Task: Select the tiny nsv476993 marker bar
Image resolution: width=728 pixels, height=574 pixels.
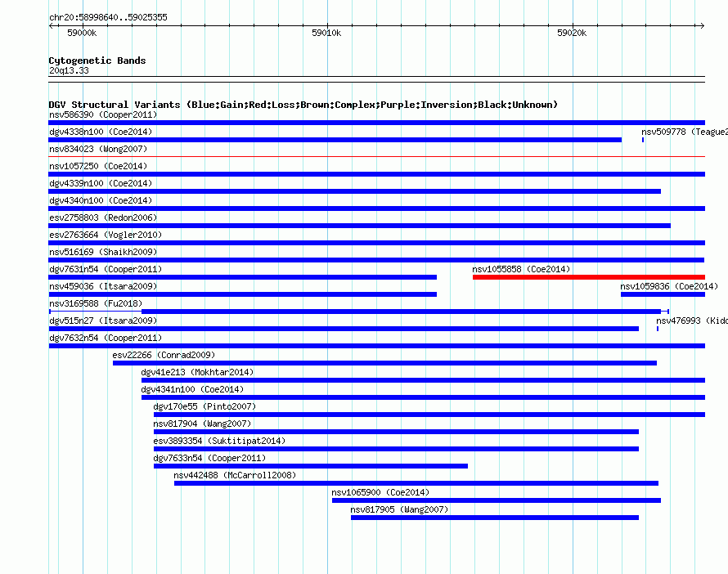Action: point(658,329)
